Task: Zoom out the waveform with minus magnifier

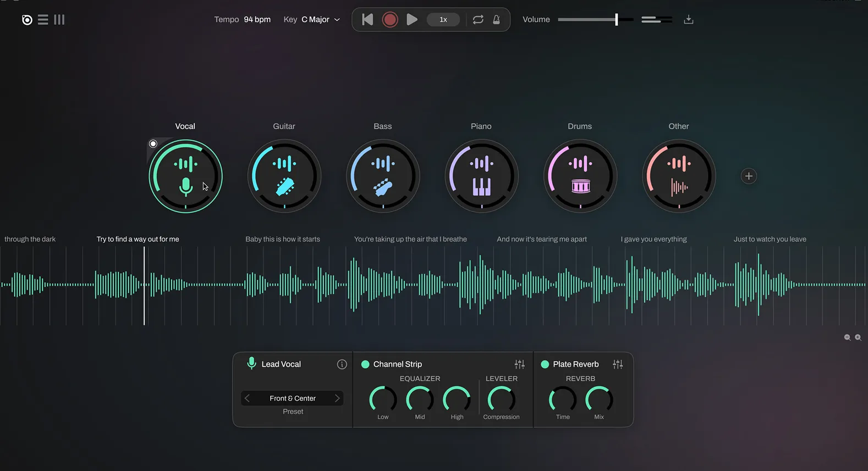Action: point(848,337)
